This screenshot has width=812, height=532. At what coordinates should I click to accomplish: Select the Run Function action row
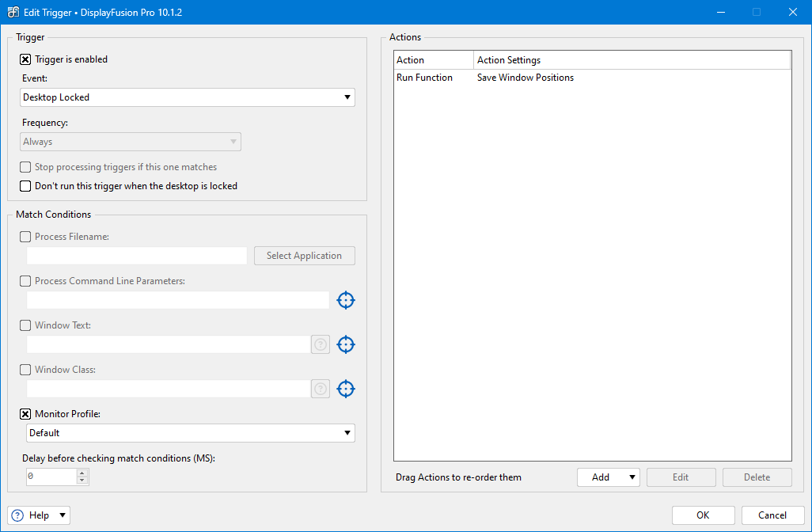[425, 78]
